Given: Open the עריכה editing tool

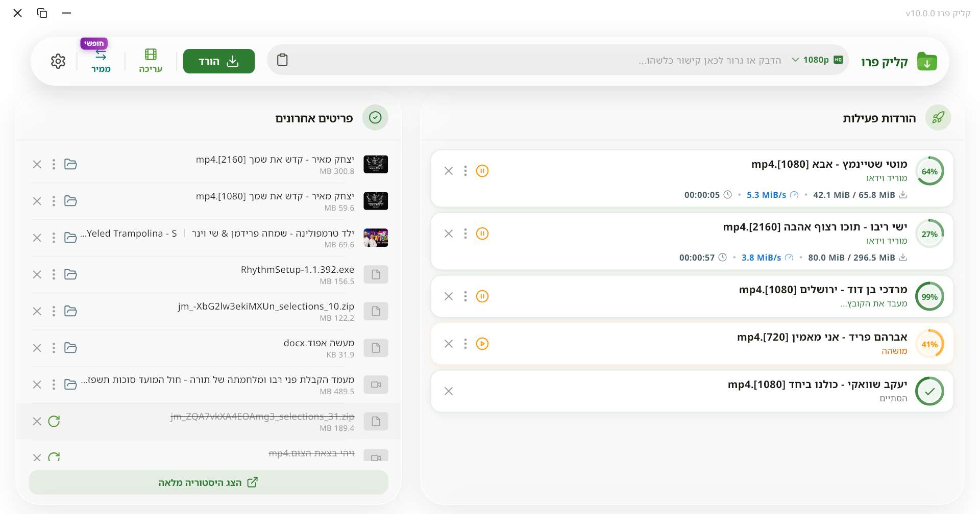Looking at the screenshot, I should click(x=151, y=61).
